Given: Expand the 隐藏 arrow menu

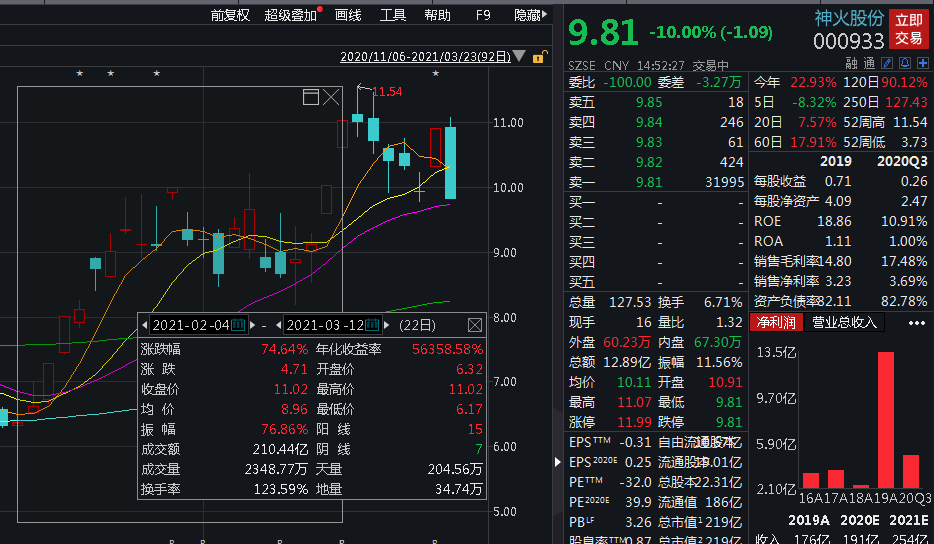Looking at the screenshot, I should tap(544, 14).
